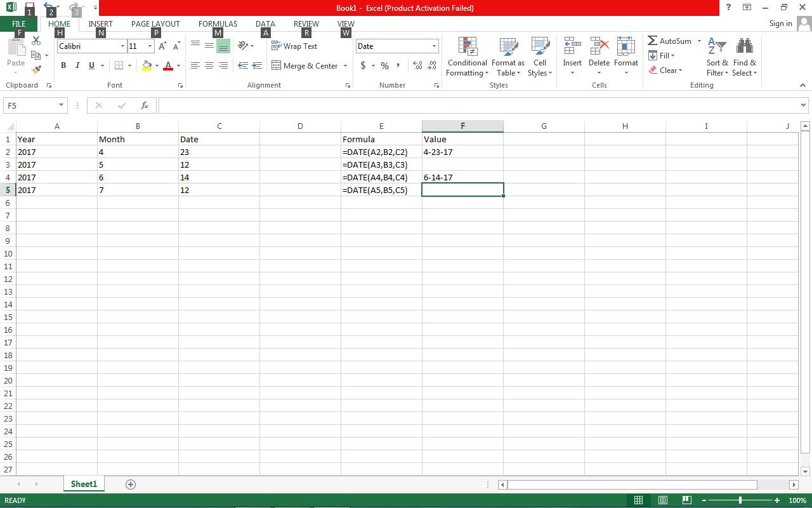
Task: Click the Center alignment icon
Action: tap(209, 65)
